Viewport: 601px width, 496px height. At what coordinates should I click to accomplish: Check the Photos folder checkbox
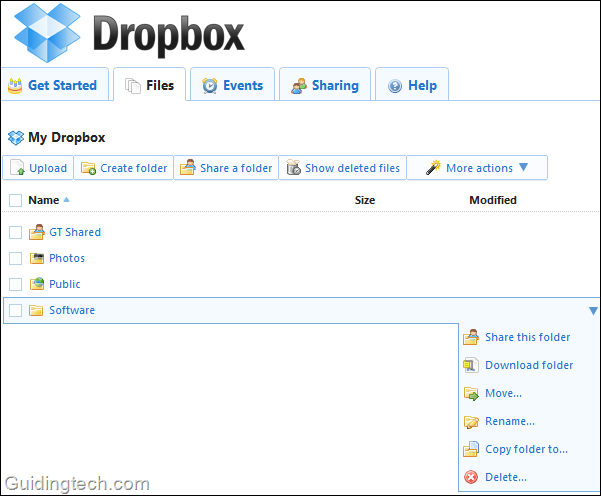[15, 258]
